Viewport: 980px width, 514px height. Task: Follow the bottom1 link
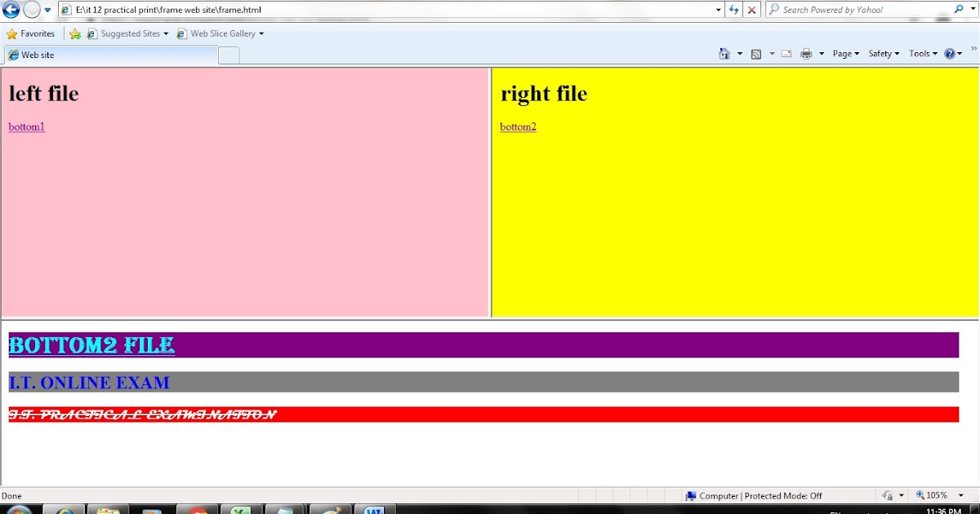[26, 126]
